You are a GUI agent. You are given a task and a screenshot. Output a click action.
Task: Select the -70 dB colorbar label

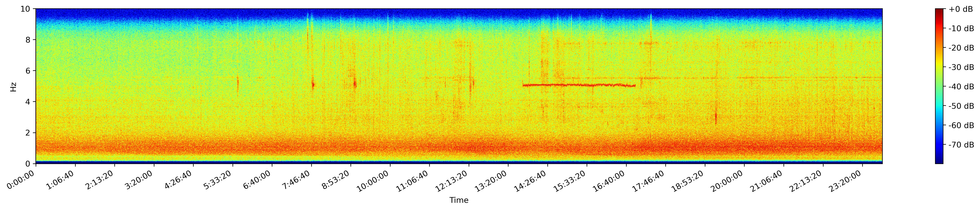pos(961,145)
